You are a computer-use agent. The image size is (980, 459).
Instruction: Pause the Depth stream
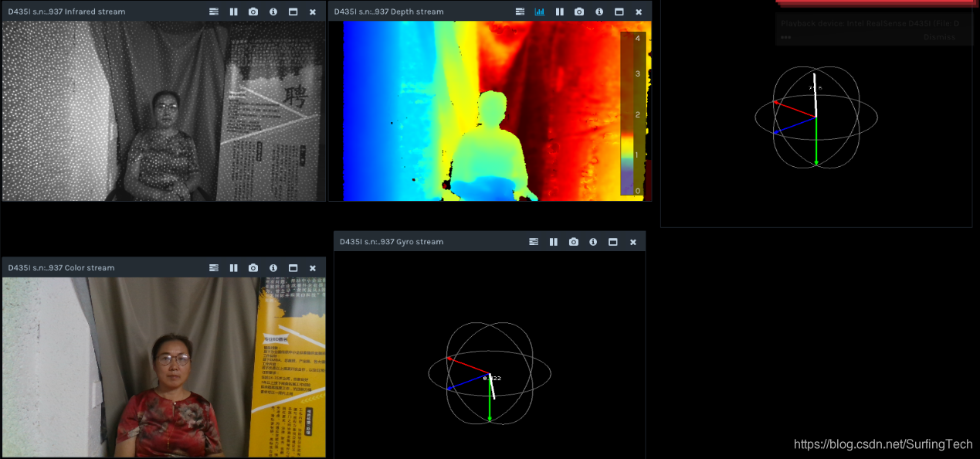pos(560,12)
